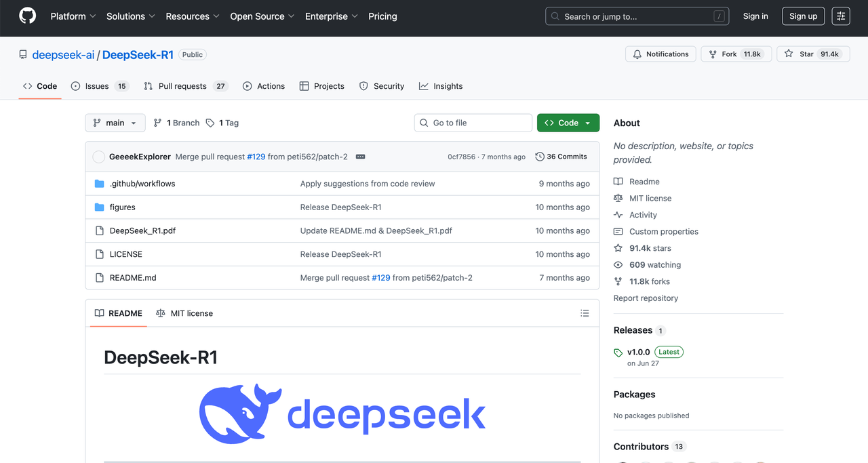Open the figures folder

[x=123, y=207]
